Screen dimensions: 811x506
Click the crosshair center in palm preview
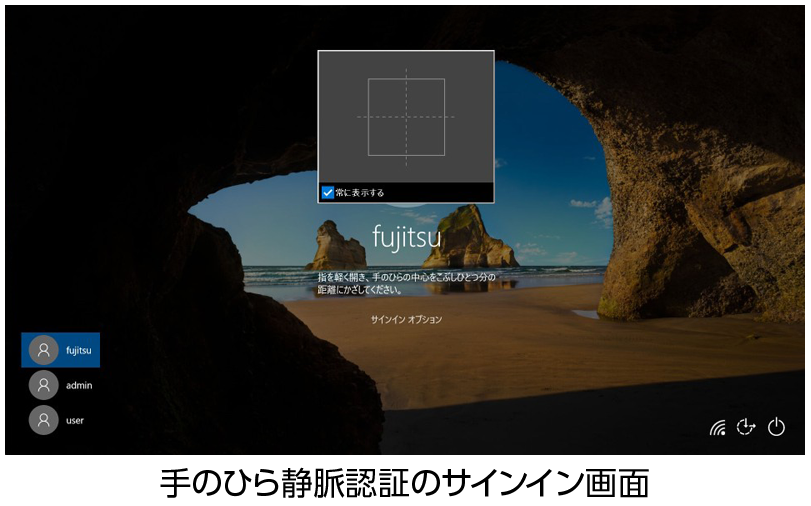point(406,117)
